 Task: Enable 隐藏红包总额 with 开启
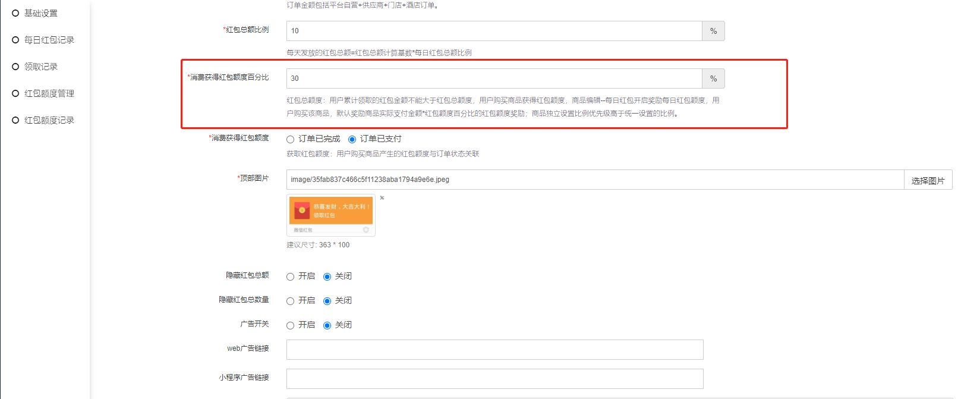point(291,277)
